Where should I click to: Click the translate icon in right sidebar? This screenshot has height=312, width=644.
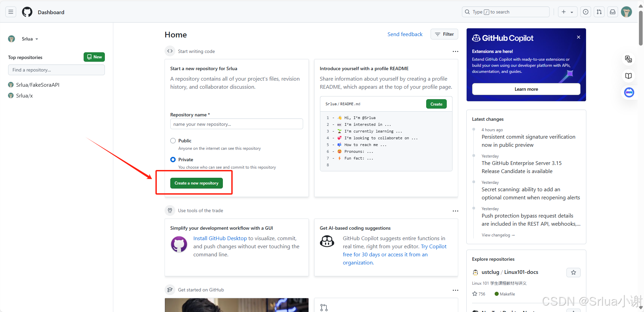(x=628, y=59)
